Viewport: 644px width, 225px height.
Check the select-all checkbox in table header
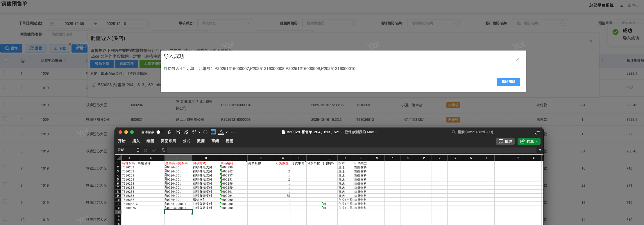[5, 60]
